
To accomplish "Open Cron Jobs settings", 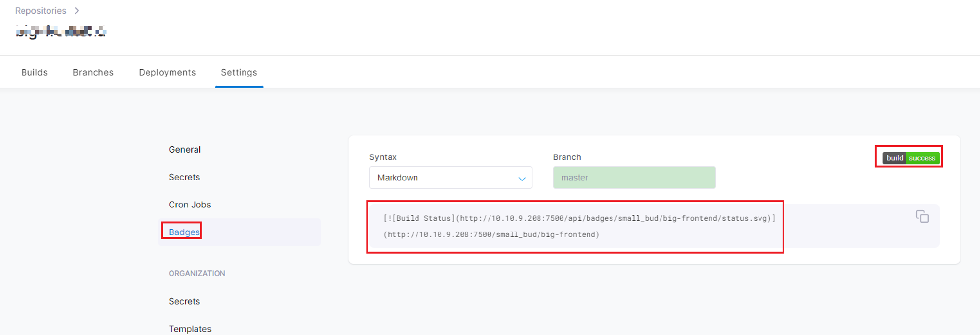I will (190, 205).
